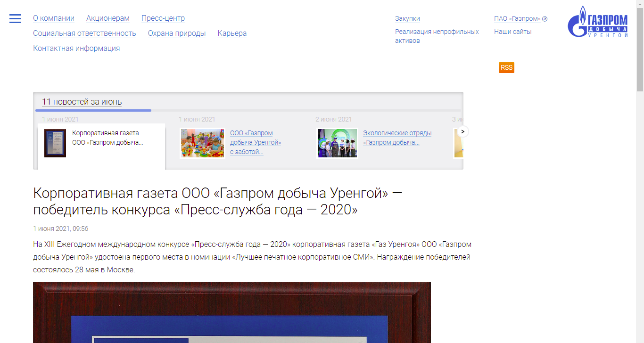
Task: Click the framed diploma news thumbnail
Action: [55, 143]
